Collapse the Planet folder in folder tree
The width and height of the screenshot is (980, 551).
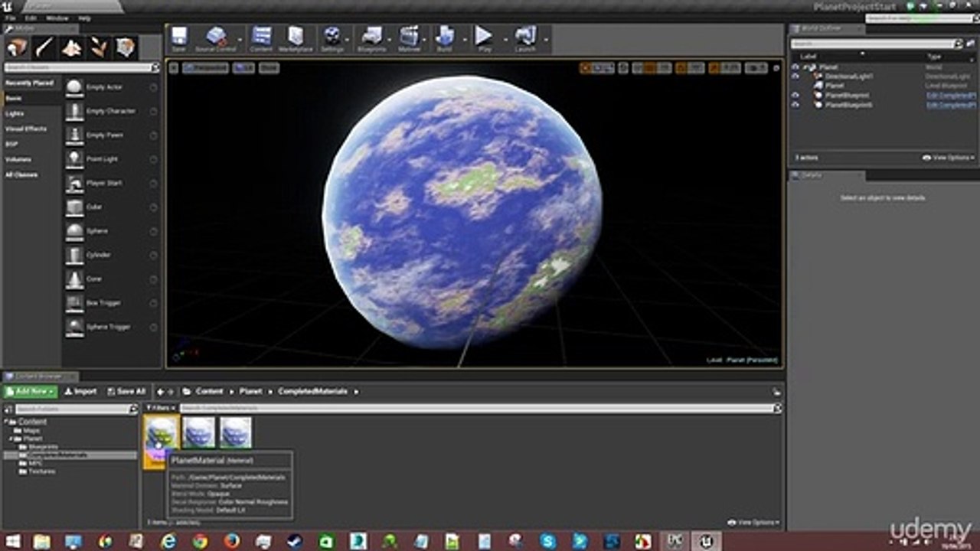[x=13, y=439]
